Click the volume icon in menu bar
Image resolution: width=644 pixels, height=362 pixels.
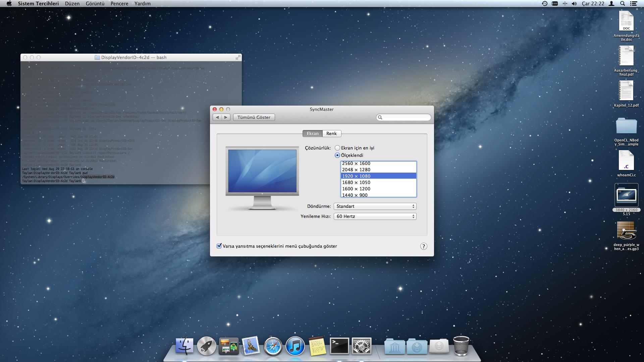pos(574,4)
